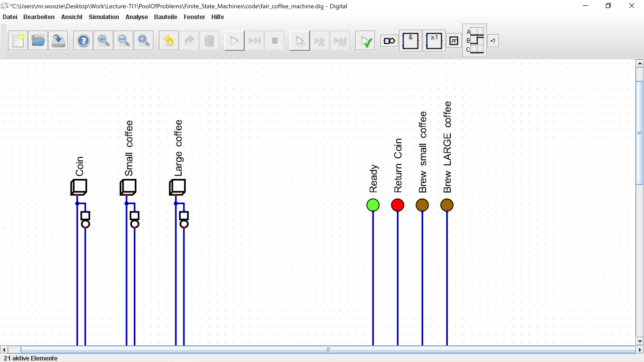Click the greyed run-to-break gate step icon
The width and height of the screenshot is (644, 362).
tap(340, 41)
